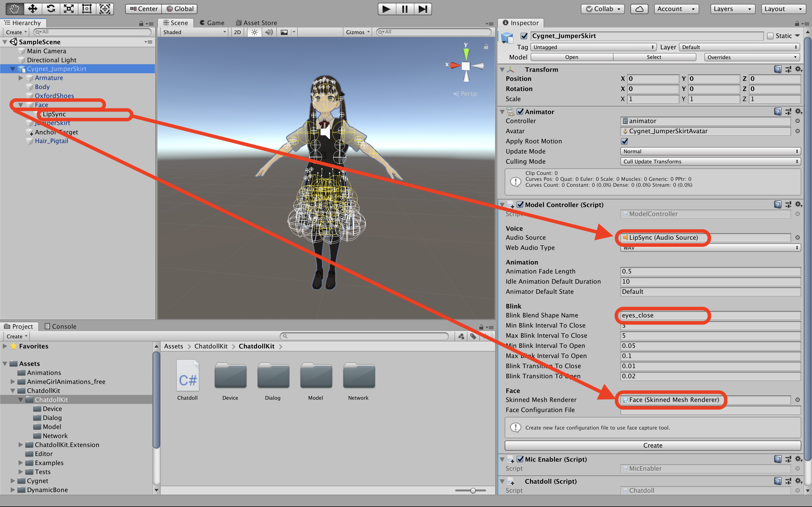Switch to the Game tab
The width and height of the screenshot is (812, 507).
(212, 23)
